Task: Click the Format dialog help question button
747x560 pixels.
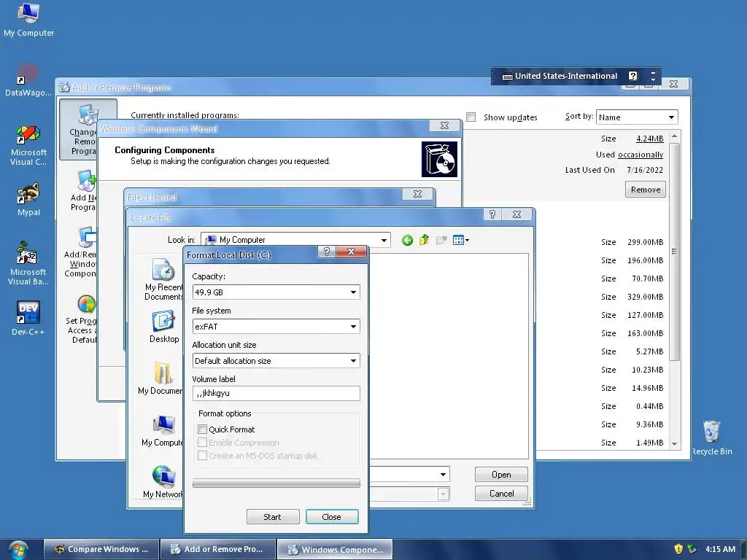Action: point(326,252)
